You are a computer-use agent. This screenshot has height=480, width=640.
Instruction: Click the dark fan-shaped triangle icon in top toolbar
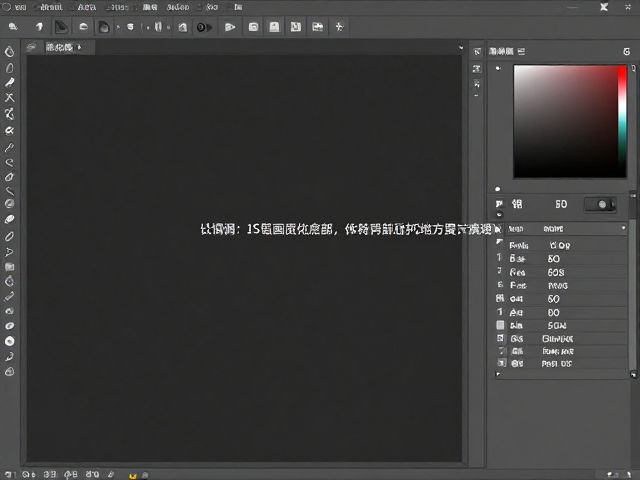pos(61,27)
